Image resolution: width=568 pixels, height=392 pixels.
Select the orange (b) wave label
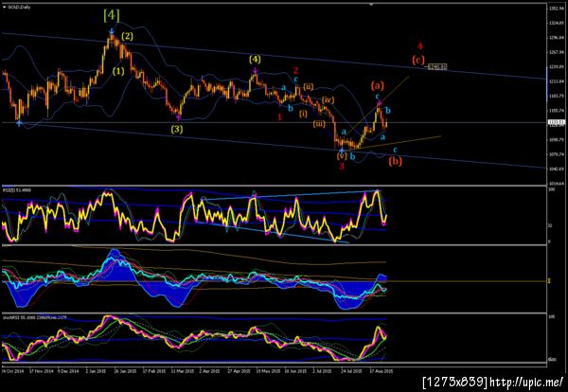tap(395, 161)
